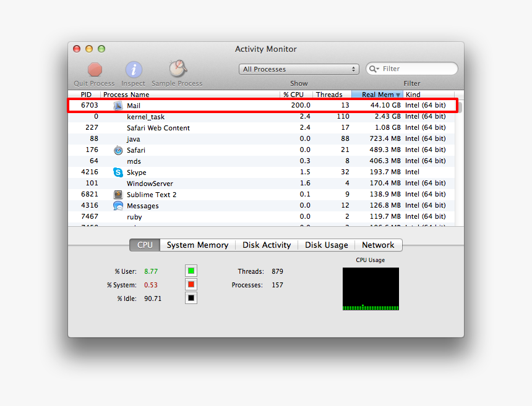Select the Safari compass icon row
This screenshot has height=406, width=532.
coord(118,150)
